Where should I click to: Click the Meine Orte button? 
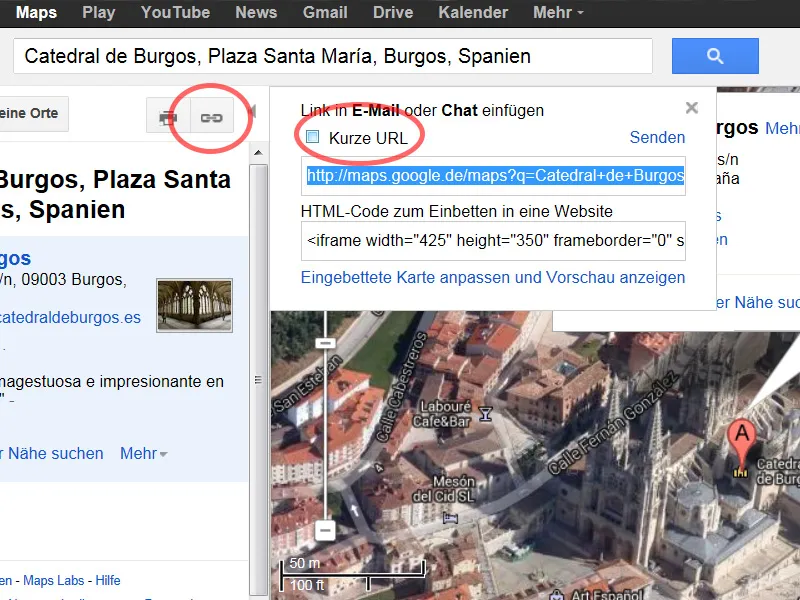pyautogui.click(x=34, y=114)
